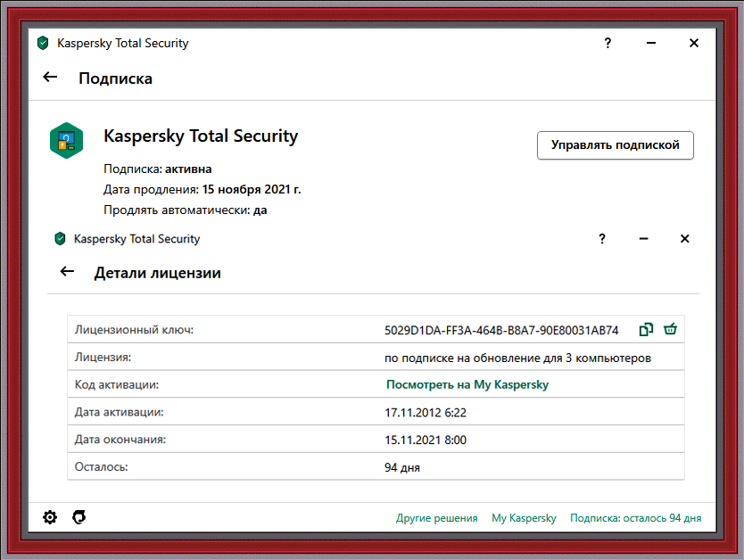Click the 94 дня value in the Осталось row
744x560 pixels.
402,467
